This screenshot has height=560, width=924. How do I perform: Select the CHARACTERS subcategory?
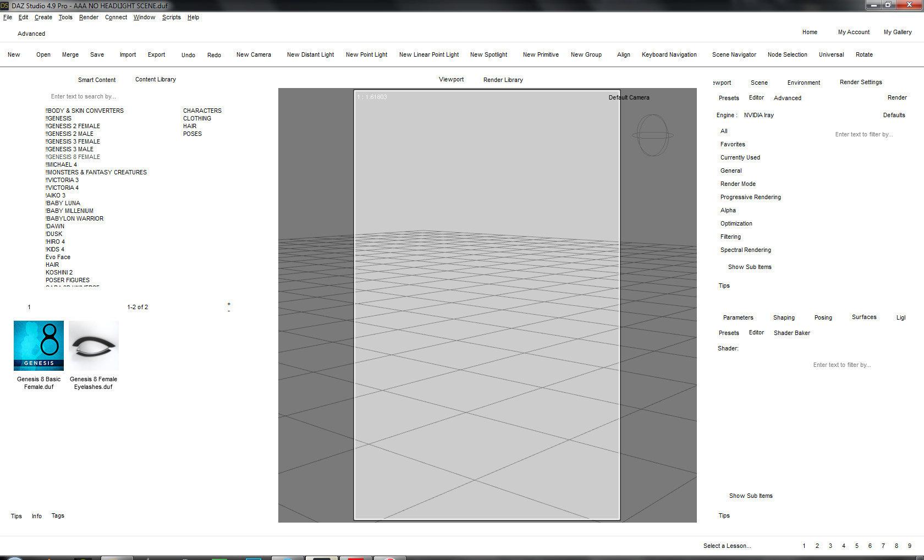(202, 111)
